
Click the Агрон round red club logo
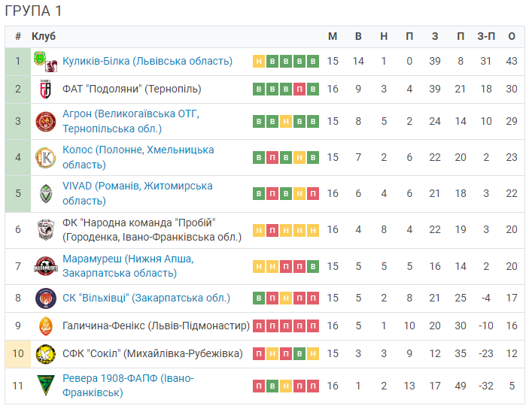(x=45, y=121)
